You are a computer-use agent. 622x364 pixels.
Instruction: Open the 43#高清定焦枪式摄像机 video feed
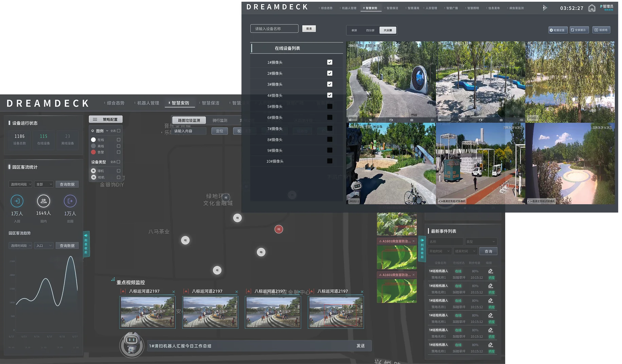click(480, 163)
